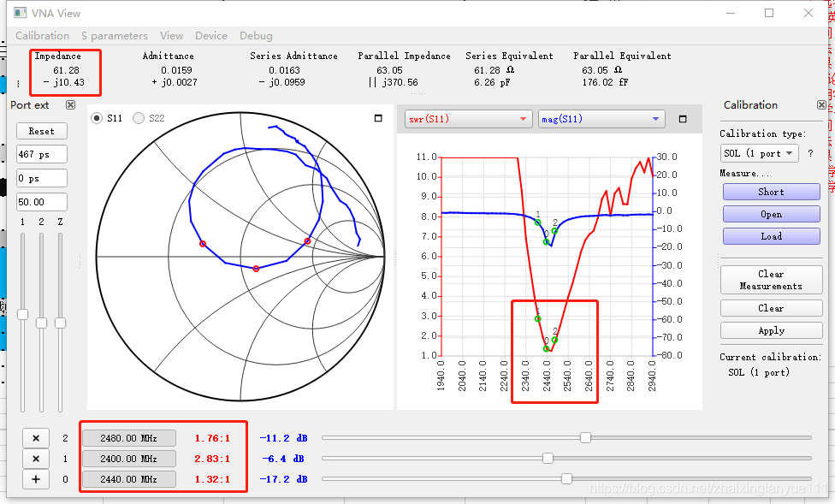
Task: Open the swr(S11) trace dropdown
Action: tap(469, 119)
